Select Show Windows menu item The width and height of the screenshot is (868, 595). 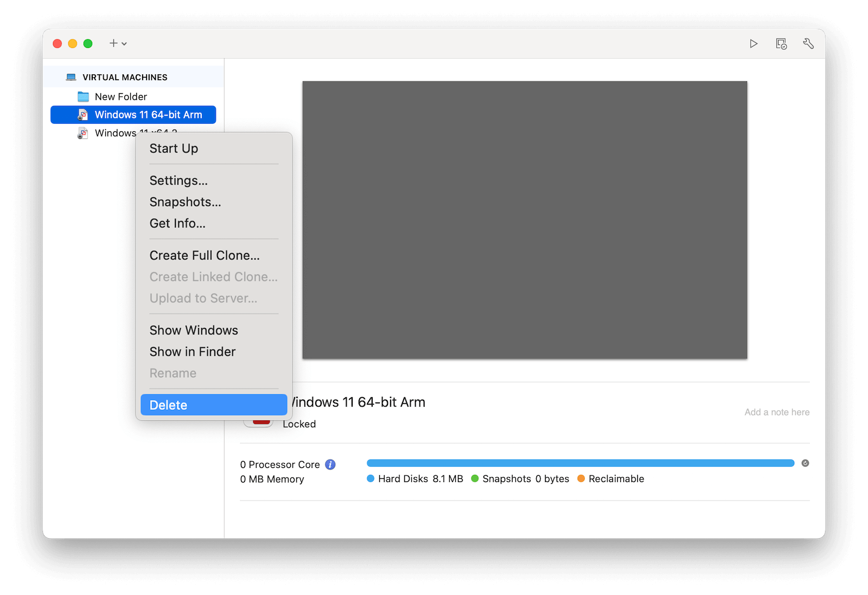point(214,331)
